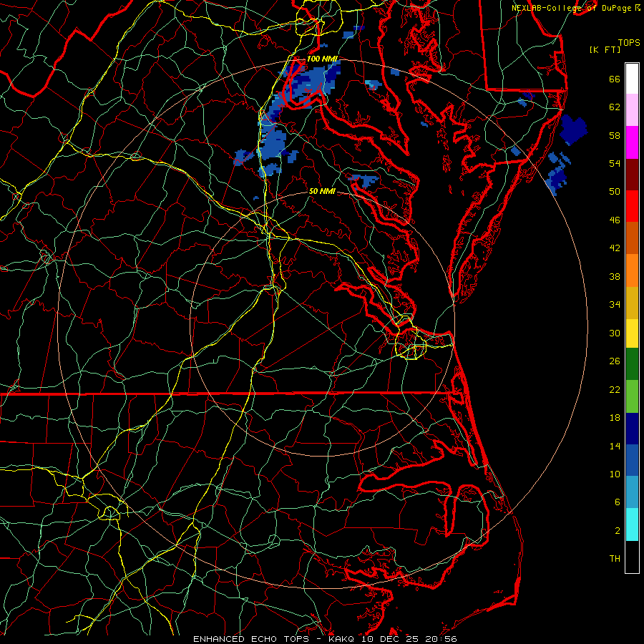This screenshot has height=644, width=644.
Task: Click the 100 NMI range ring label
Action: [x=322, y=59]
